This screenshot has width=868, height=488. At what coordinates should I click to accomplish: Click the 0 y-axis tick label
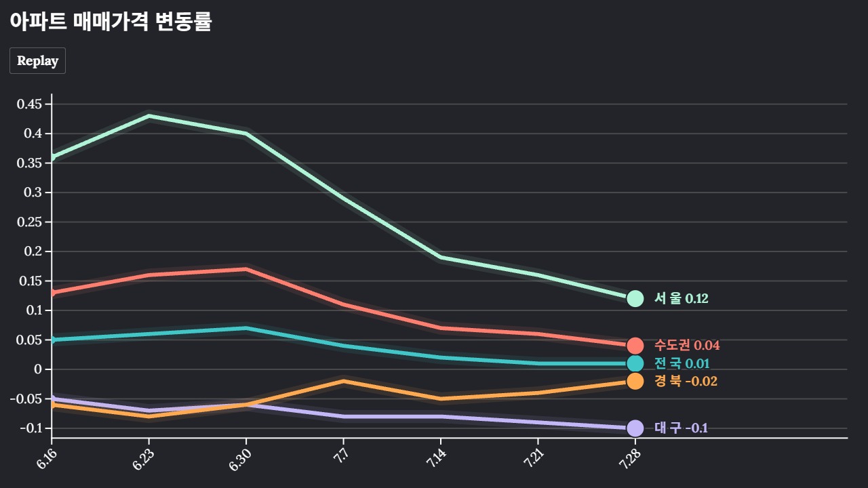[38, 369]
